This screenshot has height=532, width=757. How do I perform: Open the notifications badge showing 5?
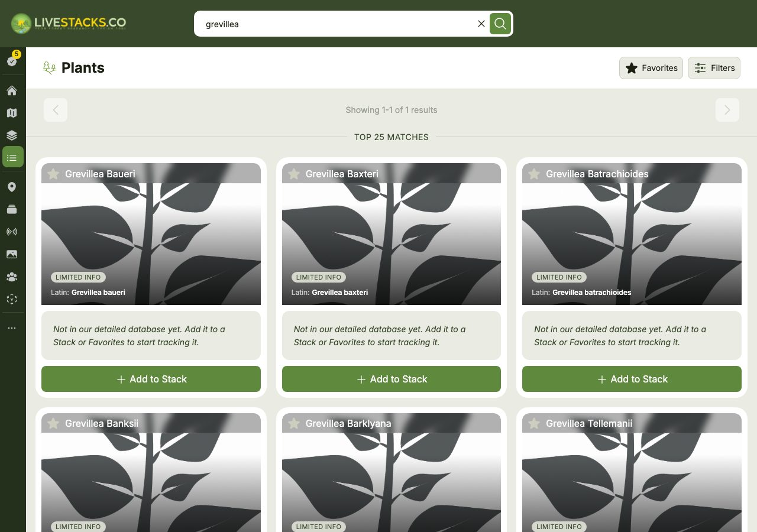pos(12,59)
